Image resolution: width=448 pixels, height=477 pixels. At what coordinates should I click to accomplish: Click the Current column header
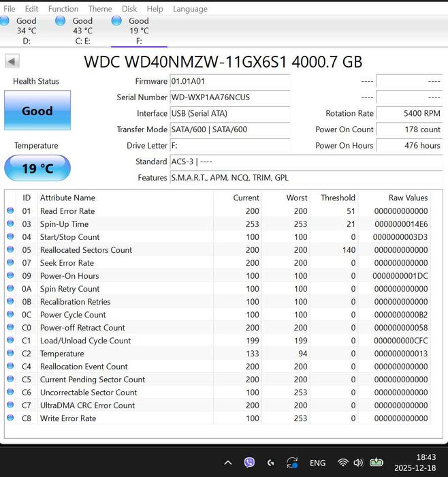coord(246,198)
